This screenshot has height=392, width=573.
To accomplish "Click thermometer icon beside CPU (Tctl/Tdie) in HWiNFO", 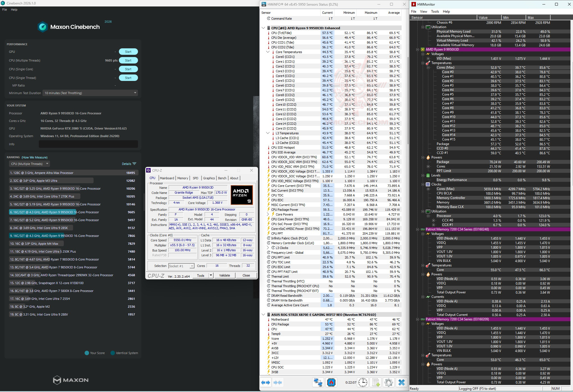I will click(268, 33).
